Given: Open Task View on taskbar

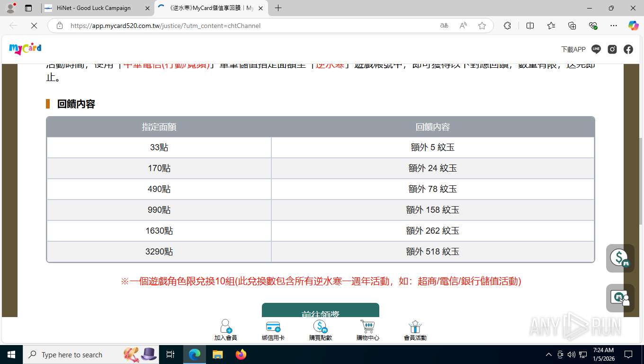Looking at the screenshot, I should click(170, 355).
